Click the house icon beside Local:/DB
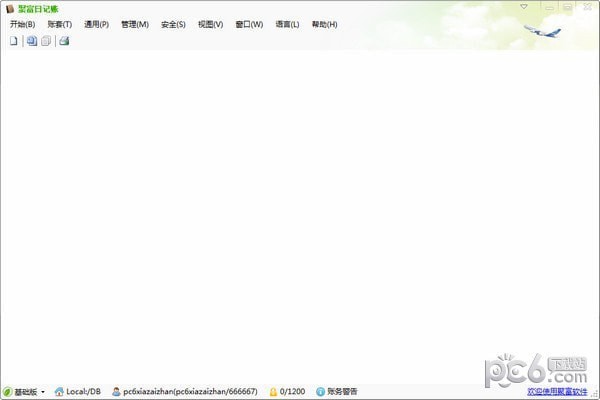600x400 pixels. [59, 392]
